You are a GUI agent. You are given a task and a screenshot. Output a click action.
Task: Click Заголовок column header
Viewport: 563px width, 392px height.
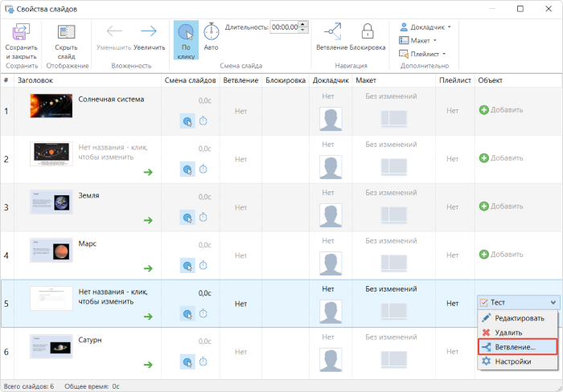[88, 80]
